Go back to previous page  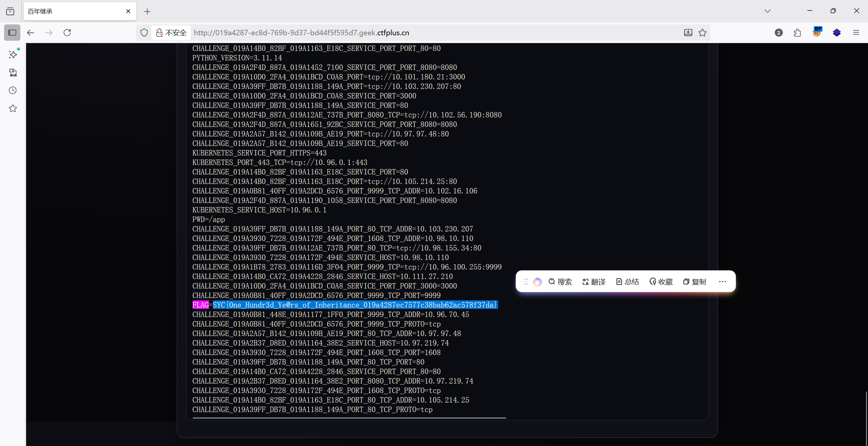31,33
